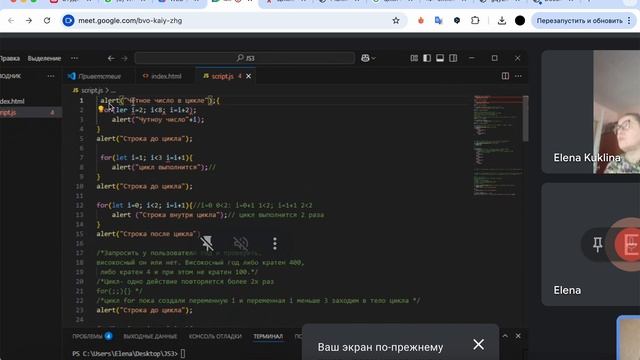Open the ПРОБЛЕМЫ panel tab
Image resolution: width=640 pixels, height=360 pixels.
point(92,336)
